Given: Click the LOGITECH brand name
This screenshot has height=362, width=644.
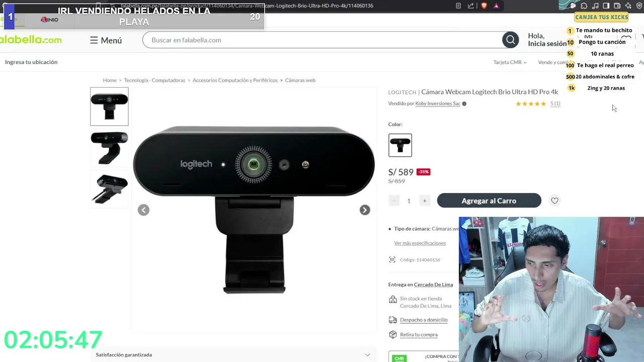Looking at the screenshot, I should click(x=402, y=92).
